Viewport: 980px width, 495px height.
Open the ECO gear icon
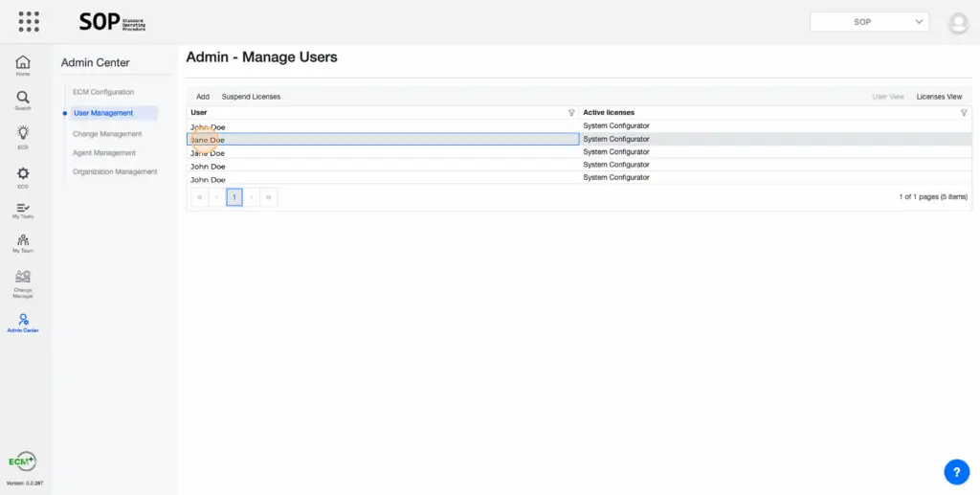23,176
